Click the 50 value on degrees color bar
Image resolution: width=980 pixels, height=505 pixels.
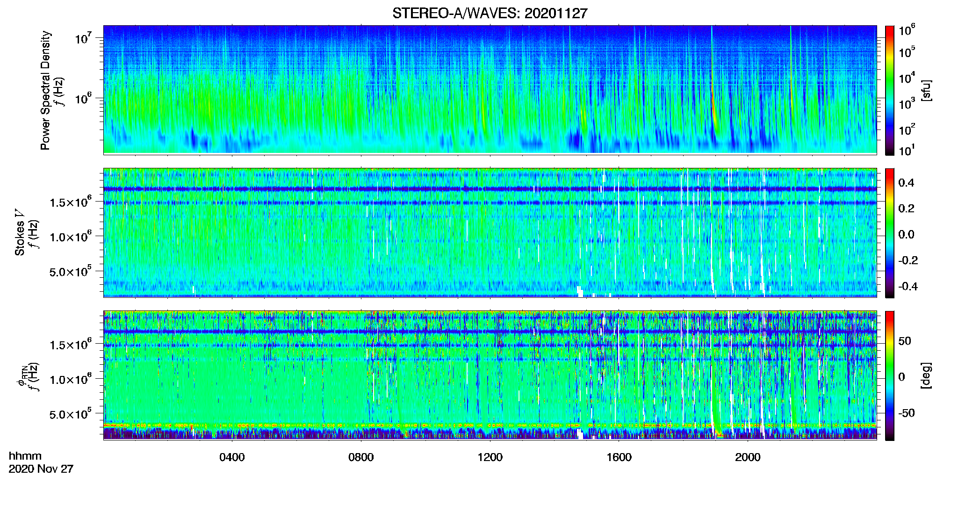pyautogui.click(x=904, y=341)
